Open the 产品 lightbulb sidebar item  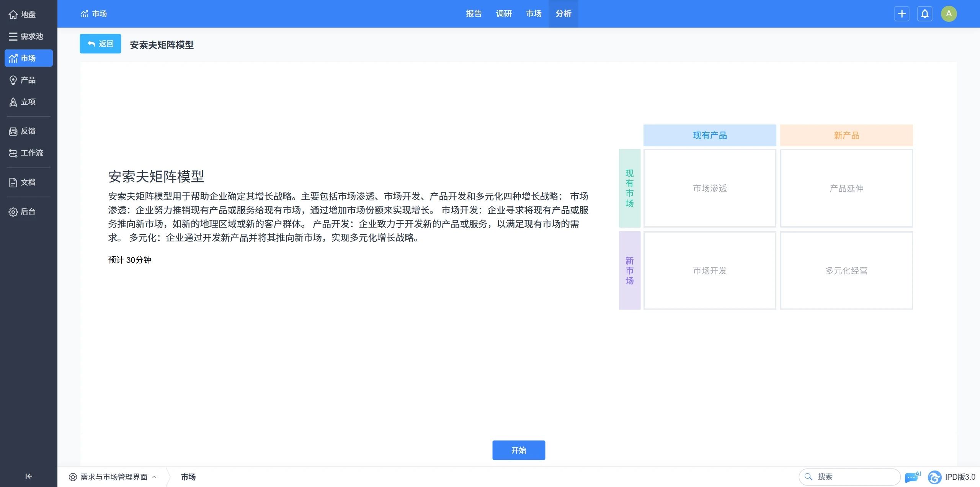23,80
